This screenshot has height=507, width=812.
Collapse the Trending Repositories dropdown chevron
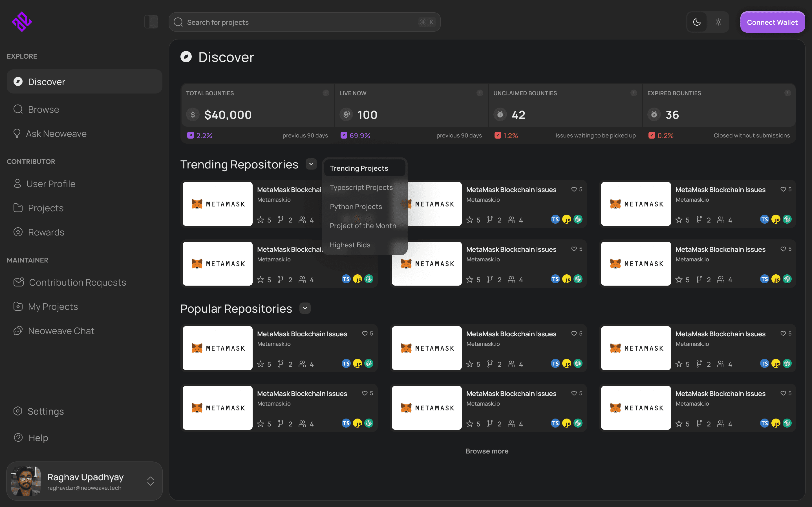coord(311,164)
